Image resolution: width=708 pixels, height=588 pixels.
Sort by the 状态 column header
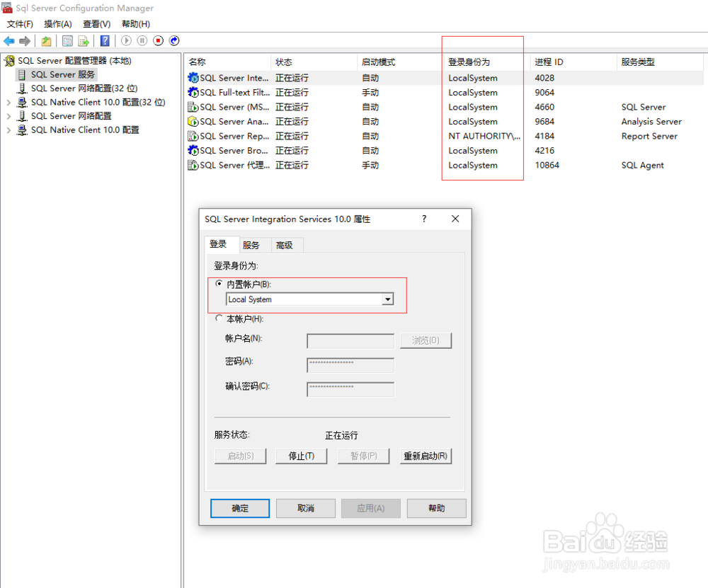click(314, 62)
